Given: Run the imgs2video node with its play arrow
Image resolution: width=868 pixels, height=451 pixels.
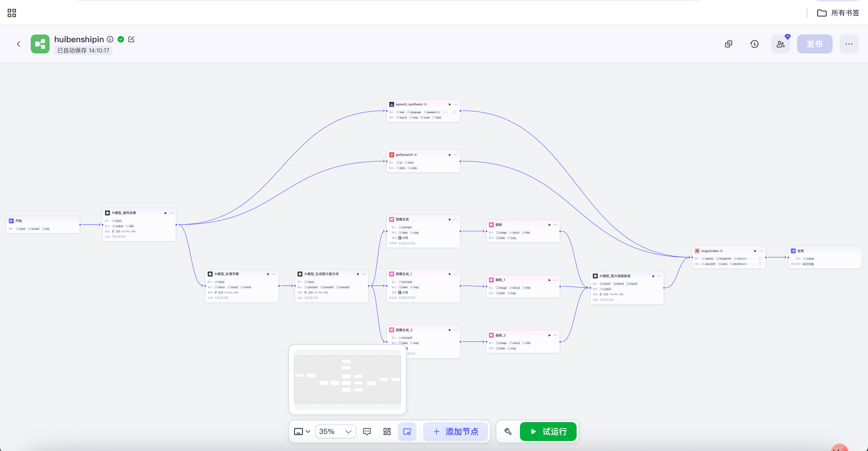Looking at the screenshot, I should (755, 251).
